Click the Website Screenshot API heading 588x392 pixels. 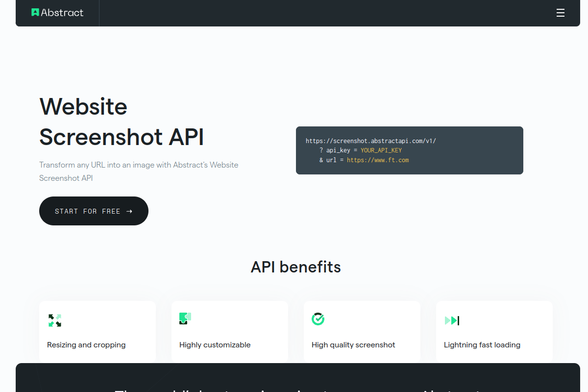122,122
